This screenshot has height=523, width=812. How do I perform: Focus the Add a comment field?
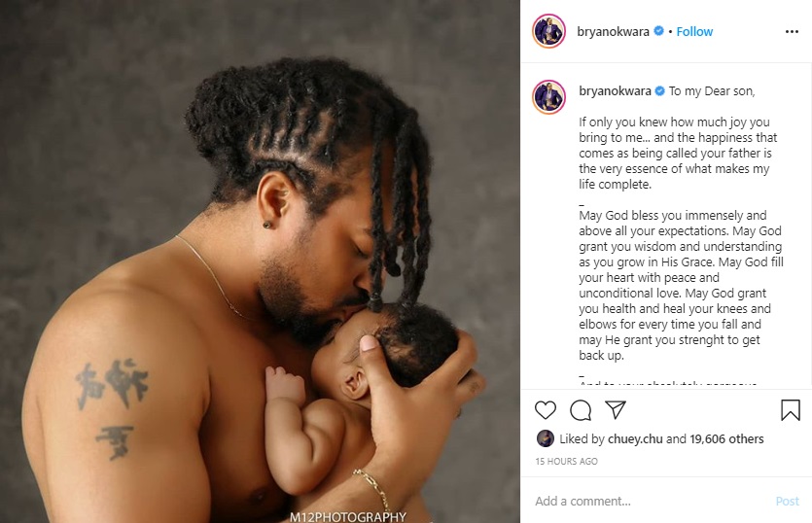point(650,502)
